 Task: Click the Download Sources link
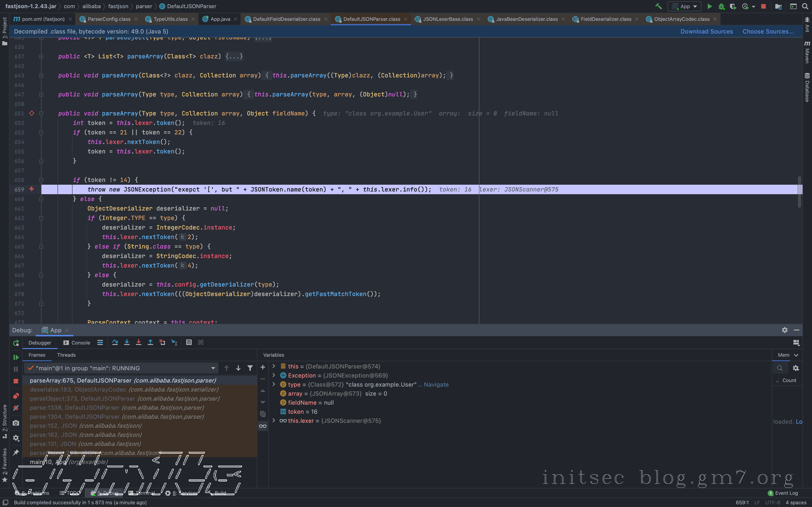click(x=706, y=31)
